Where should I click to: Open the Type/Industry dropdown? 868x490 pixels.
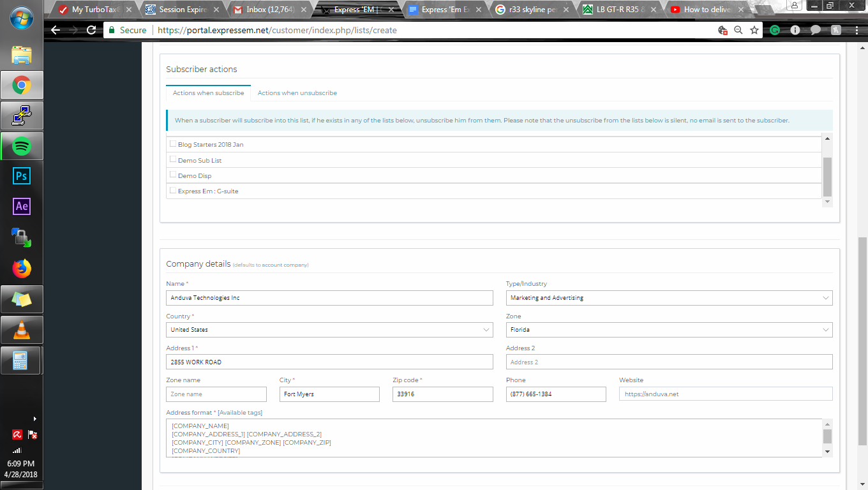click(669, 298)
